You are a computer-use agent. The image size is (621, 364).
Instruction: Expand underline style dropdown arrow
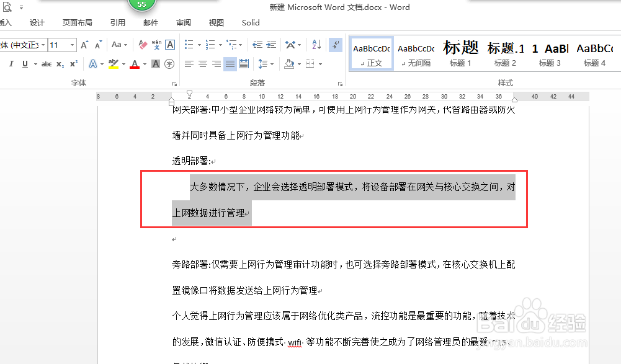(35, 64)
